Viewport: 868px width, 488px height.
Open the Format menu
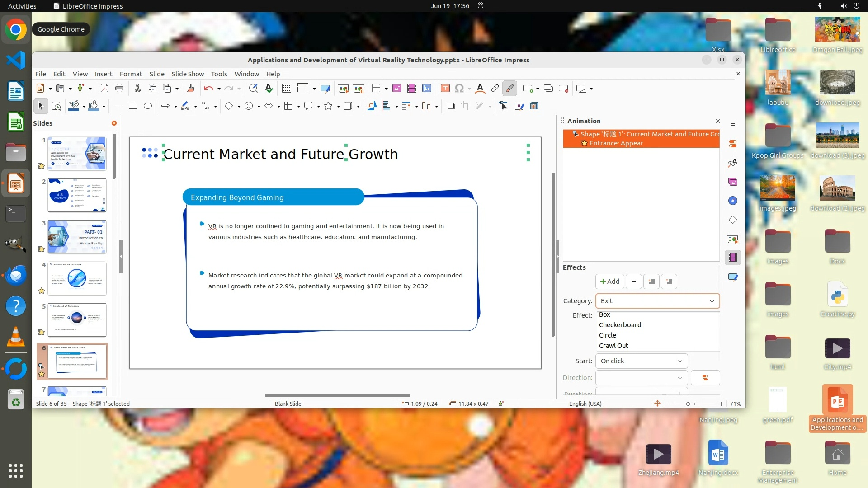coord(131,74)
